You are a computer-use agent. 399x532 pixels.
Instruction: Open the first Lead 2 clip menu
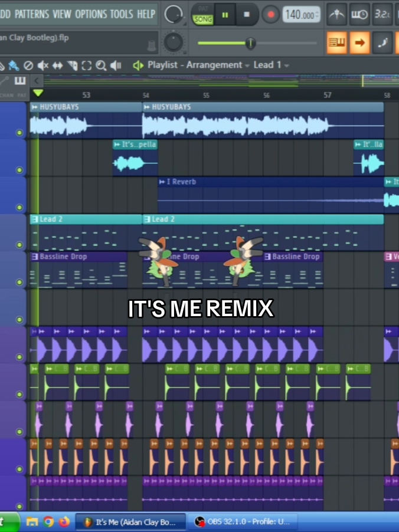pyautogui.click(x=34, y=219)
